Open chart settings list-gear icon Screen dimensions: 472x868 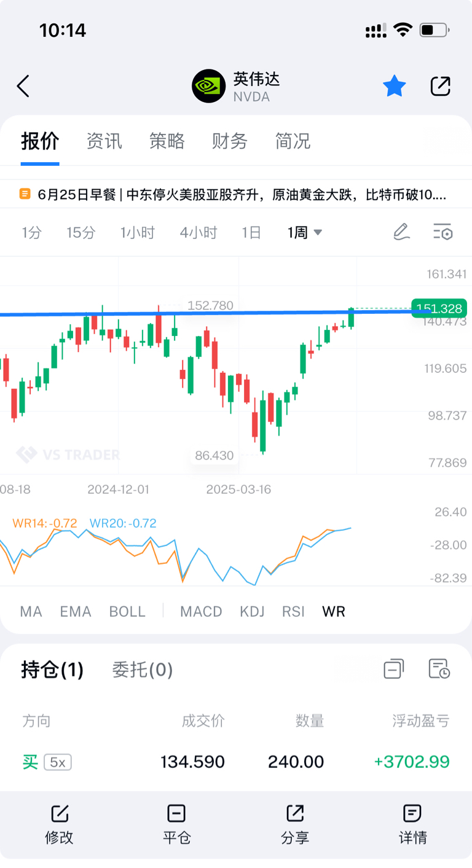click(x=442, y=232)
